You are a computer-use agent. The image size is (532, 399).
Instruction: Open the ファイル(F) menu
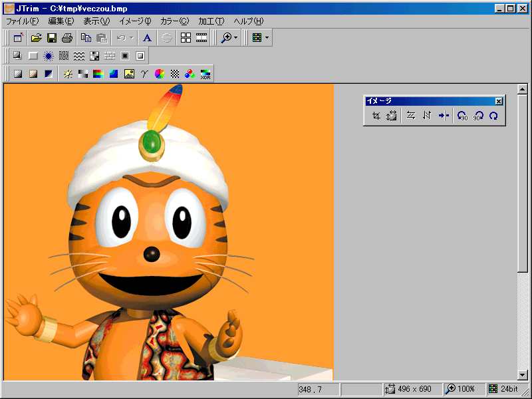pyautogui.click(x=23, y=21)
